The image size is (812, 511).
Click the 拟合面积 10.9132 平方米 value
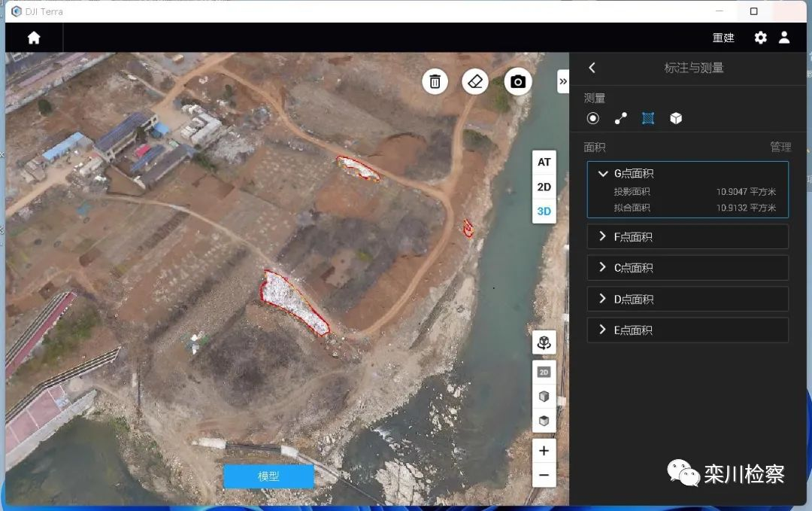[x=746, y=208]
